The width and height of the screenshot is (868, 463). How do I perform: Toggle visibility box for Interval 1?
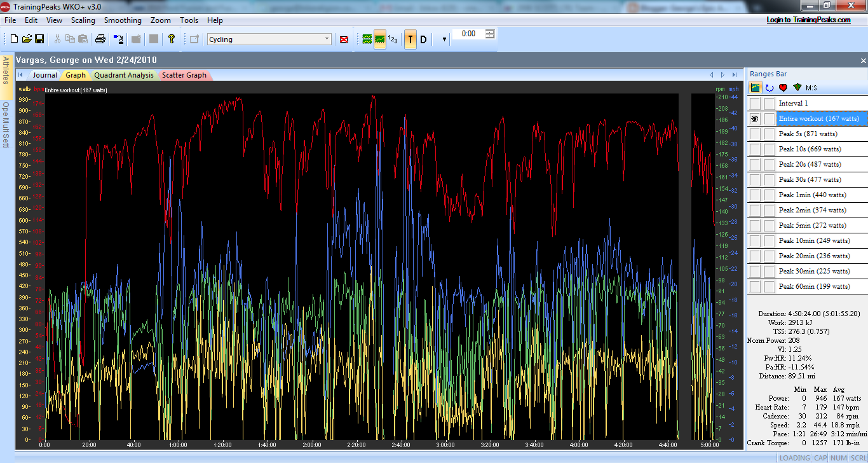tap(754, 104)
